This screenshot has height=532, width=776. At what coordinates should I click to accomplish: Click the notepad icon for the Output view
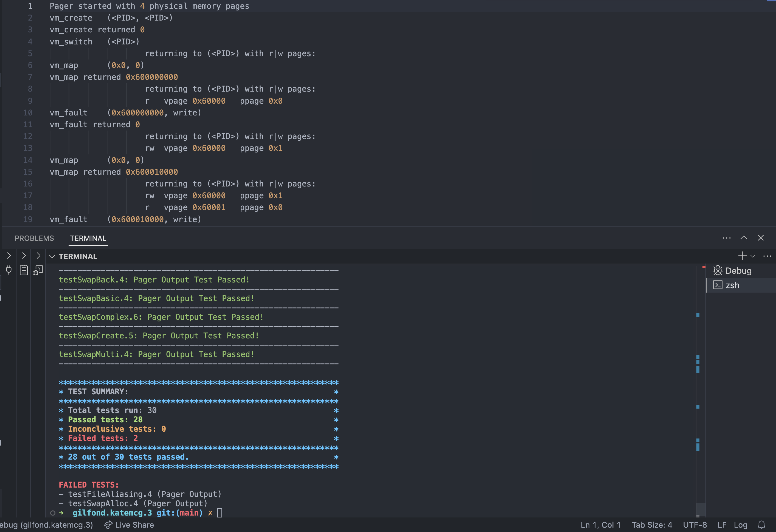pyautogui.click(x=23, y=270)
